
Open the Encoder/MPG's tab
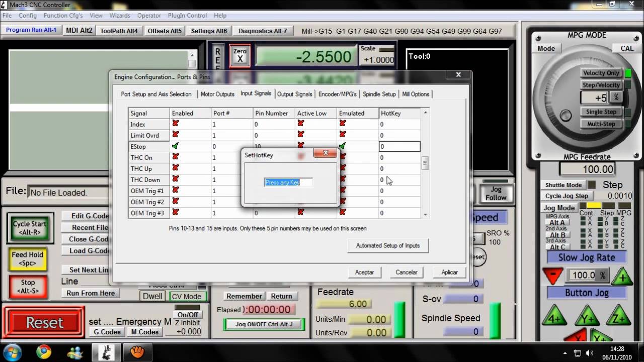pos(337,94)
